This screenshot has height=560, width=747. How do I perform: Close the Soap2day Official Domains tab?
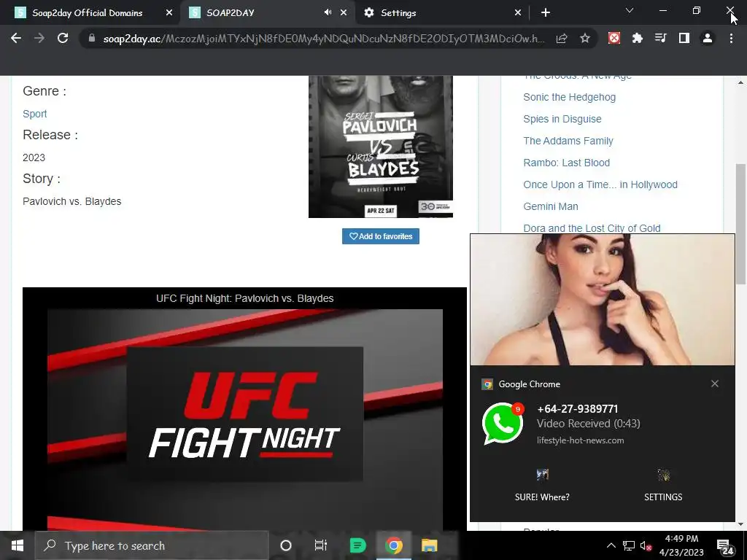click(169, 13)
